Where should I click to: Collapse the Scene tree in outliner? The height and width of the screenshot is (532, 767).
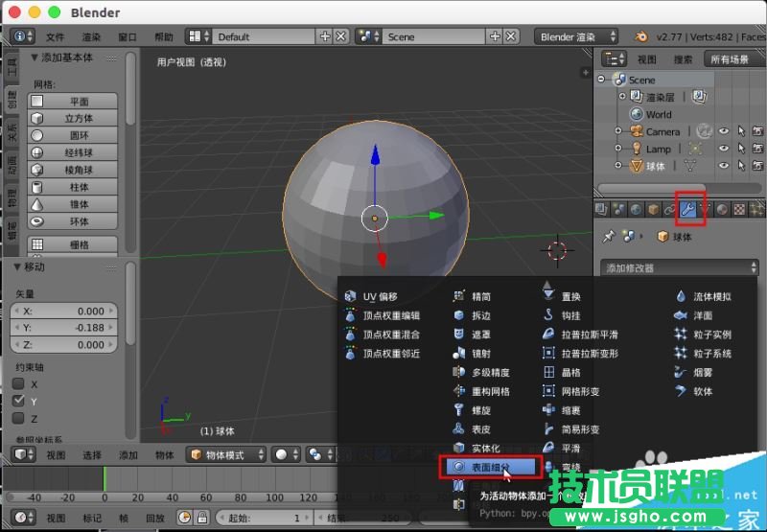(x=602, y=80)
